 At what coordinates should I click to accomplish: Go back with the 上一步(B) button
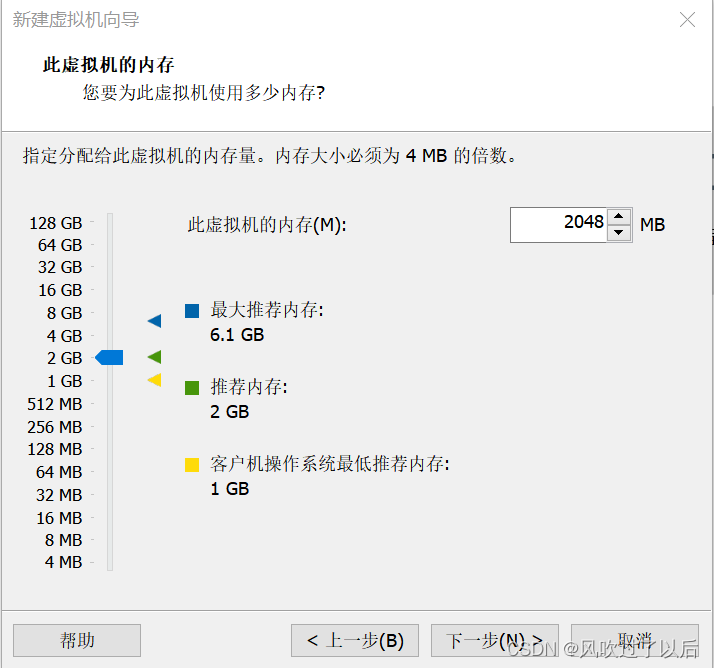coord(355,640)
